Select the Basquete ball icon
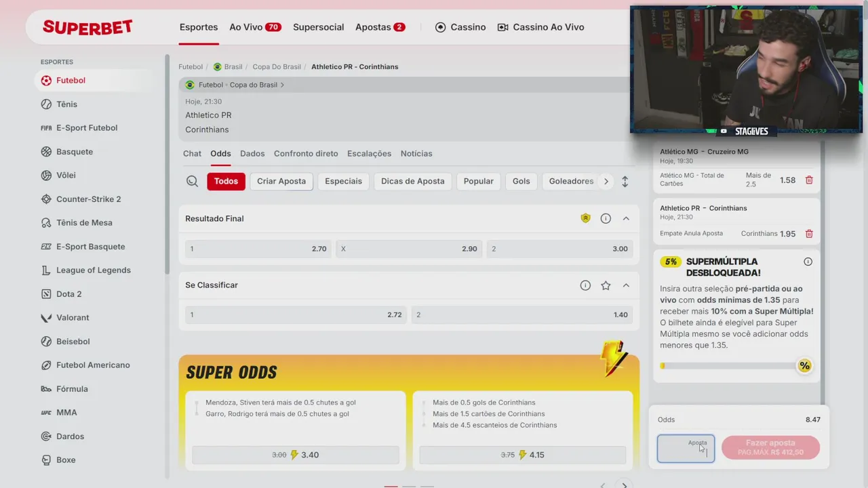This screenshot has width=868, height=488. (x=46, y=152)
